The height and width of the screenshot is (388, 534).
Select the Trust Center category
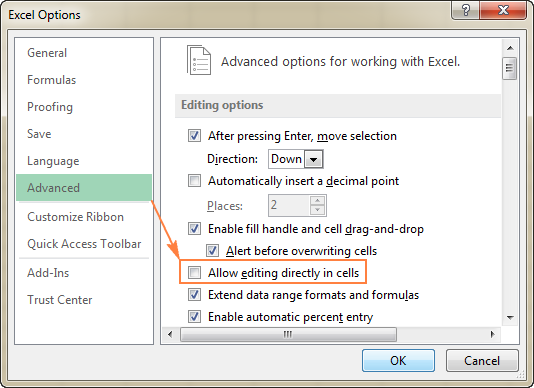point(60,300)
